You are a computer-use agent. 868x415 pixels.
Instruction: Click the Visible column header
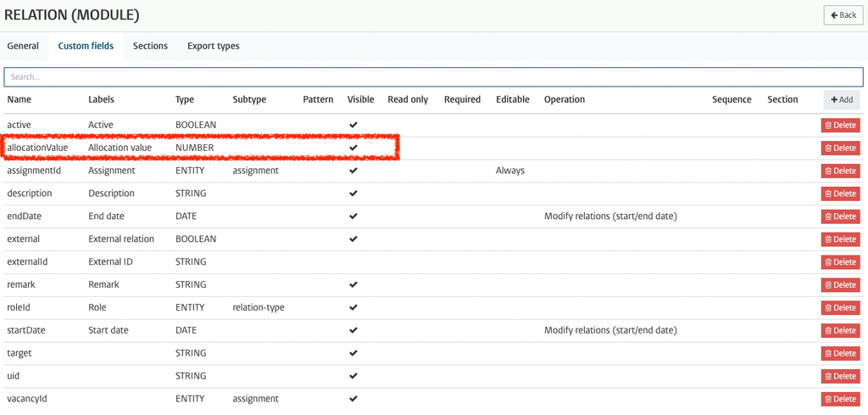361,100
